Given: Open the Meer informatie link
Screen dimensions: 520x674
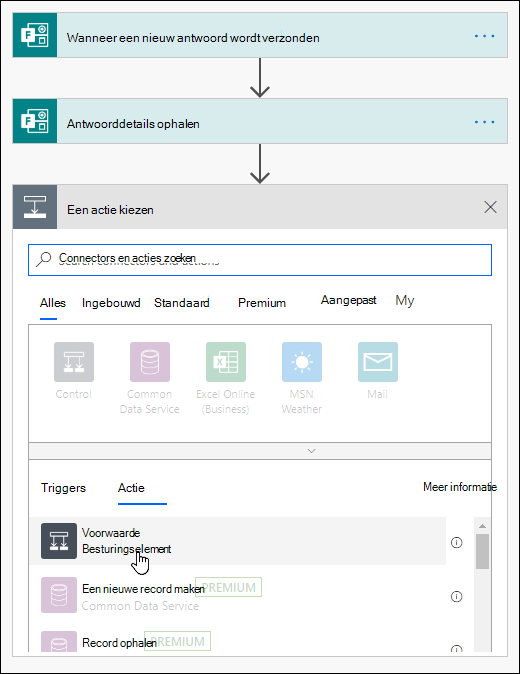Looking at the screenshot, I should point(459,487).
